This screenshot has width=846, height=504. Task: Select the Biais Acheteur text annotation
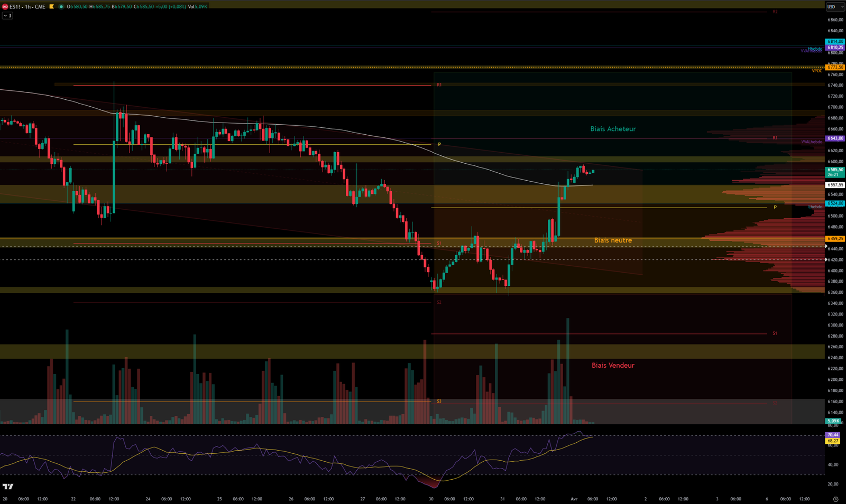click(613, 128)
